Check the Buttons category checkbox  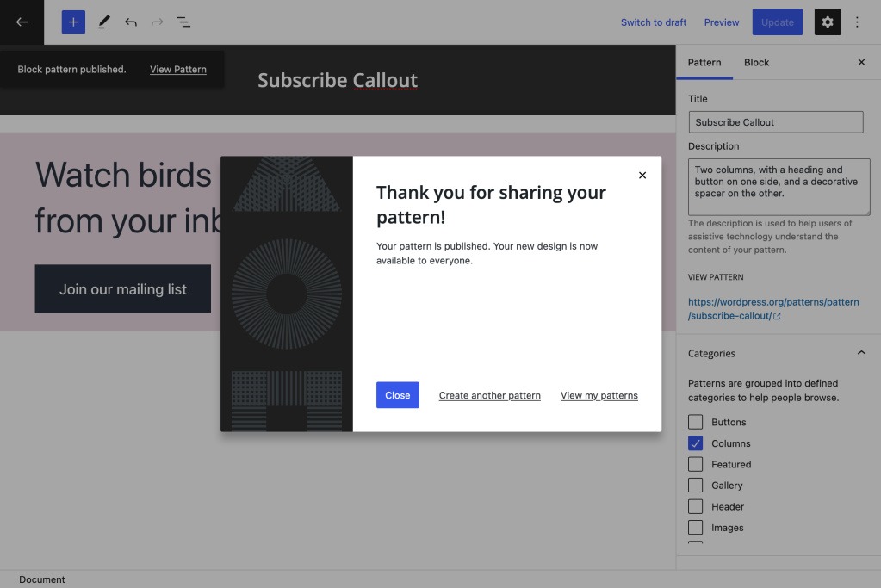click(695, 422)
